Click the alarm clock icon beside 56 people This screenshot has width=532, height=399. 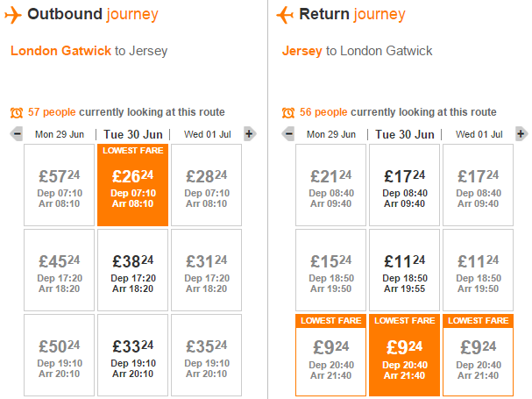point(288,112)
